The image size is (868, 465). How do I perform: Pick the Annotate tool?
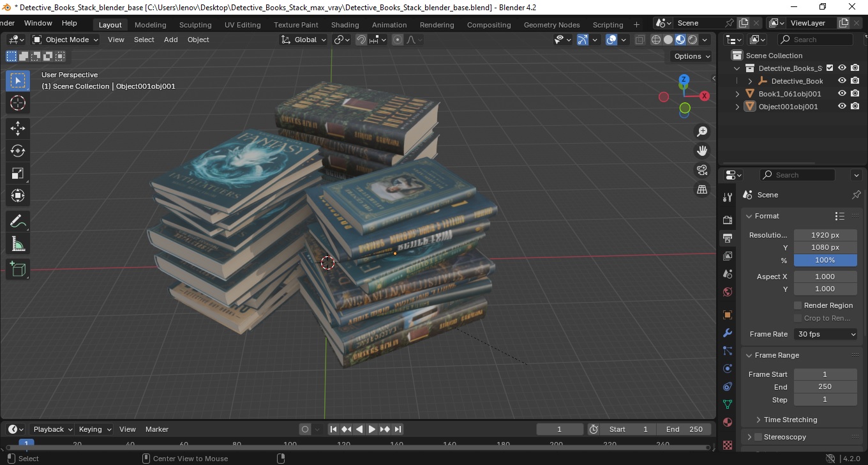18,222
